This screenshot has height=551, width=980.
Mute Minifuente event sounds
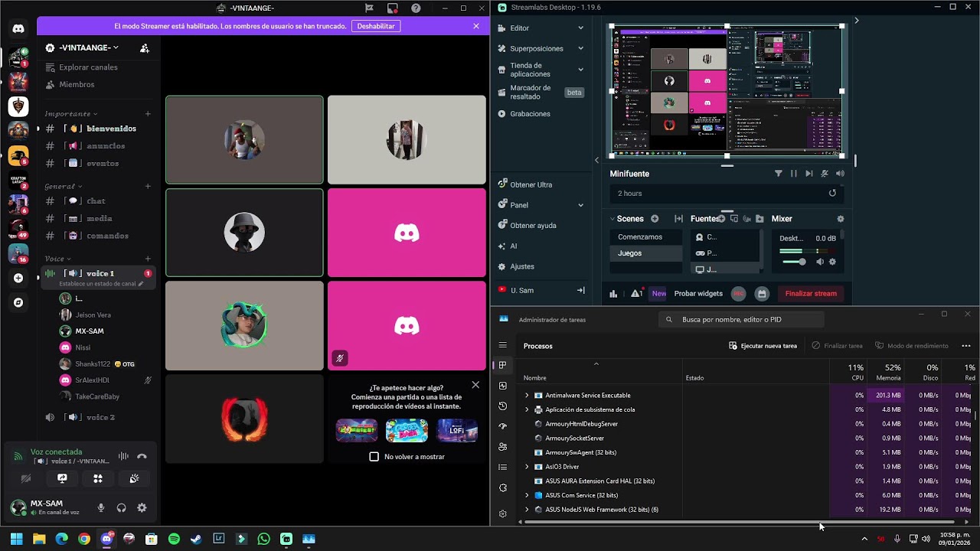click(840, 174)
